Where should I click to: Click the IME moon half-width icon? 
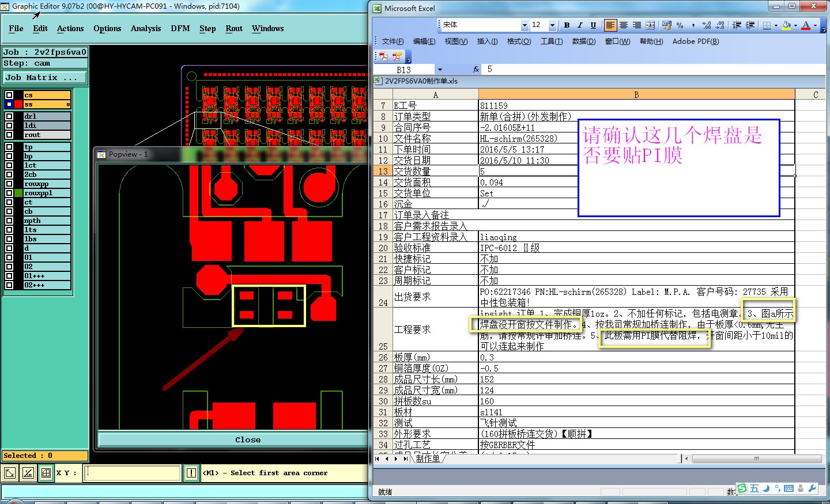click(x=766, y=488)
